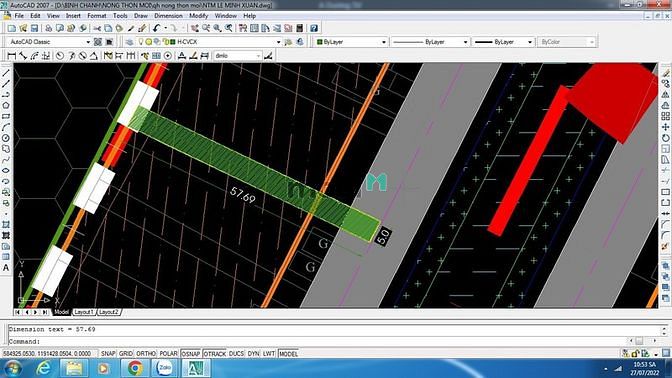Click the Help question mark icon
This screenshot has height=378, width=672.
coord(314,28)
